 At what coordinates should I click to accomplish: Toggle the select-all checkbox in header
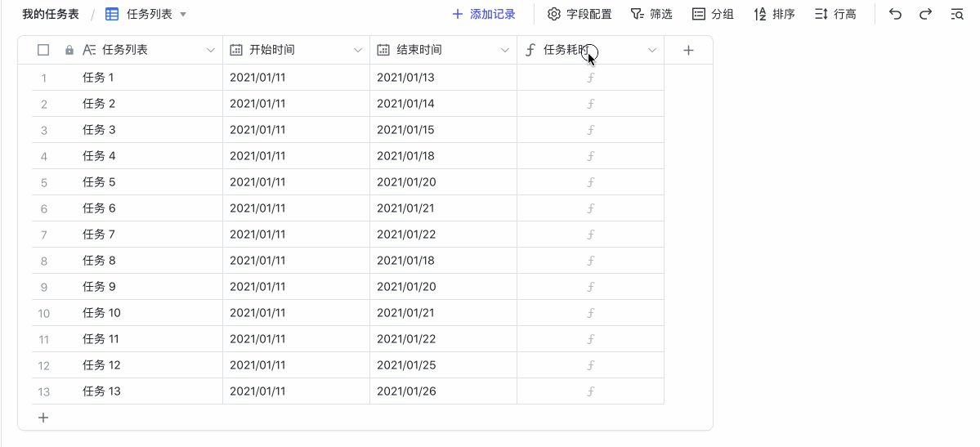tap(43, 50)
